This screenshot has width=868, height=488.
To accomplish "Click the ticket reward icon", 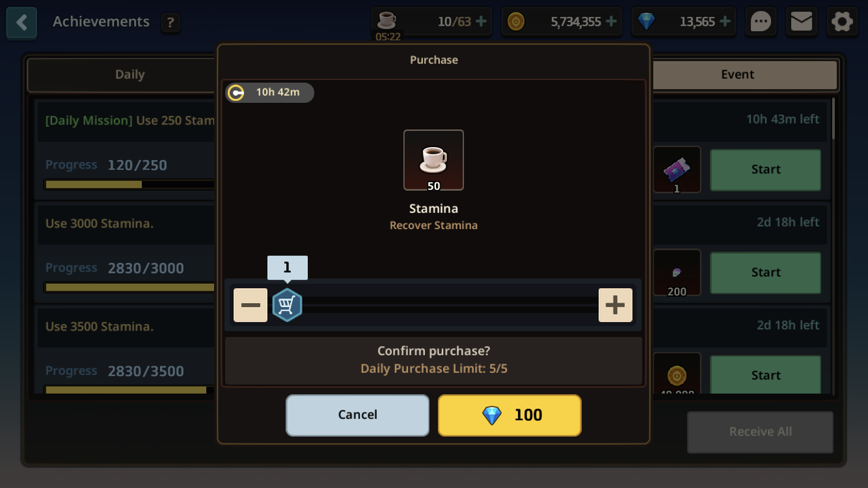I will pos(677,169).
